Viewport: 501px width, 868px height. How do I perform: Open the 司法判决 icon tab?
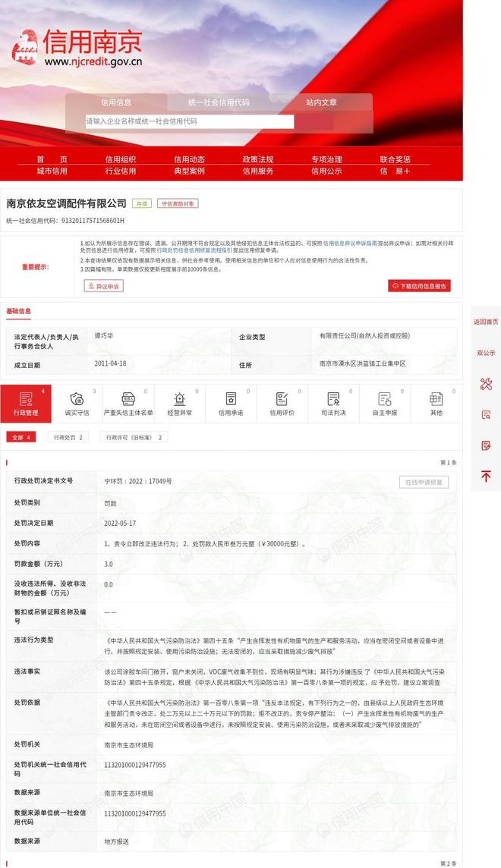coord(333,404)
